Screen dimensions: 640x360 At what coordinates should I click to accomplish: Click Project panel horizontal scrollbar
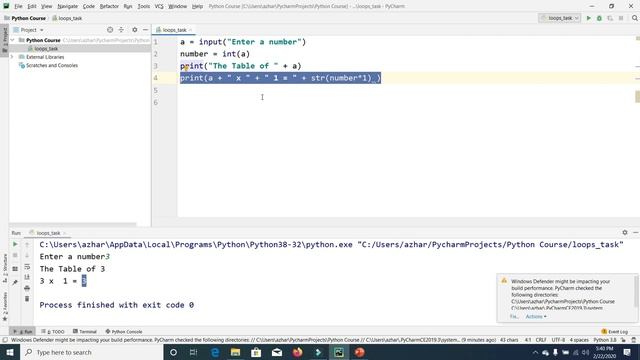tap(73, 224)
